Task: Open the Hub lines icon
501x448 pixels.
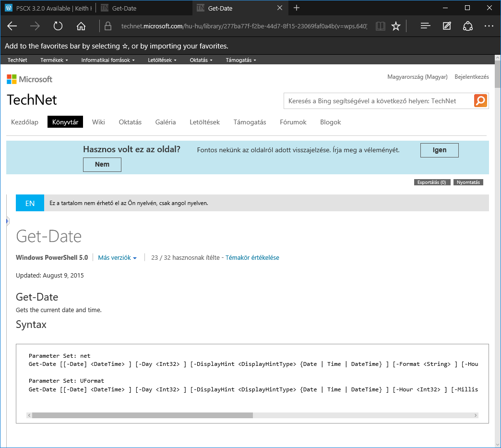Action: point(425,26)
